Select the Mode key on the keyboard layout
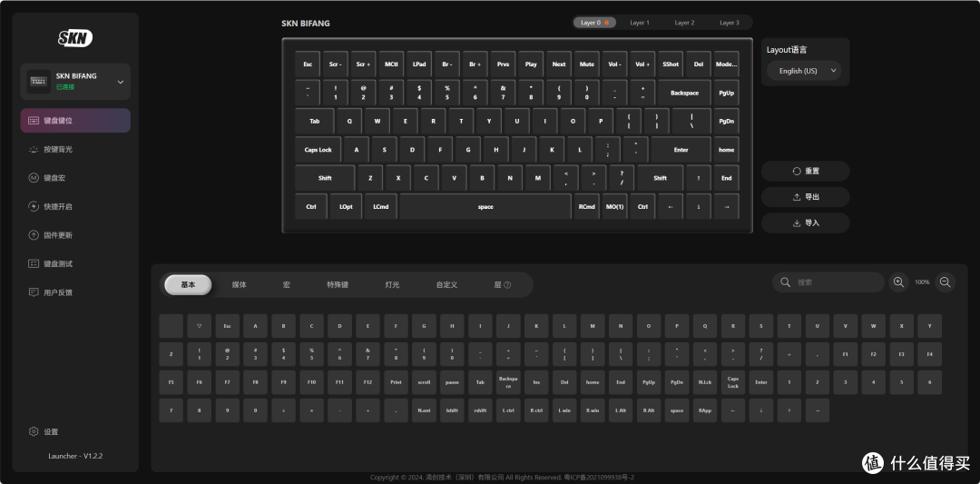 pyautogui.click(x=726, y=64)
